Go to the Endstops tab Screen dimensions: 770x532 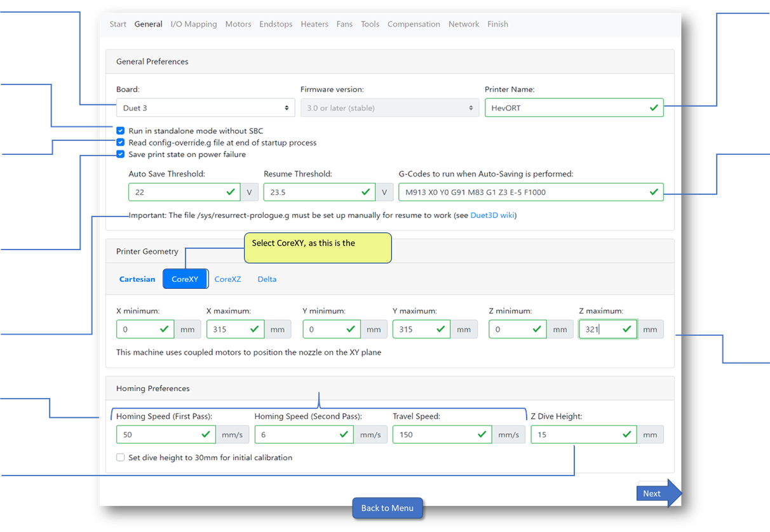tap(276, 24)
